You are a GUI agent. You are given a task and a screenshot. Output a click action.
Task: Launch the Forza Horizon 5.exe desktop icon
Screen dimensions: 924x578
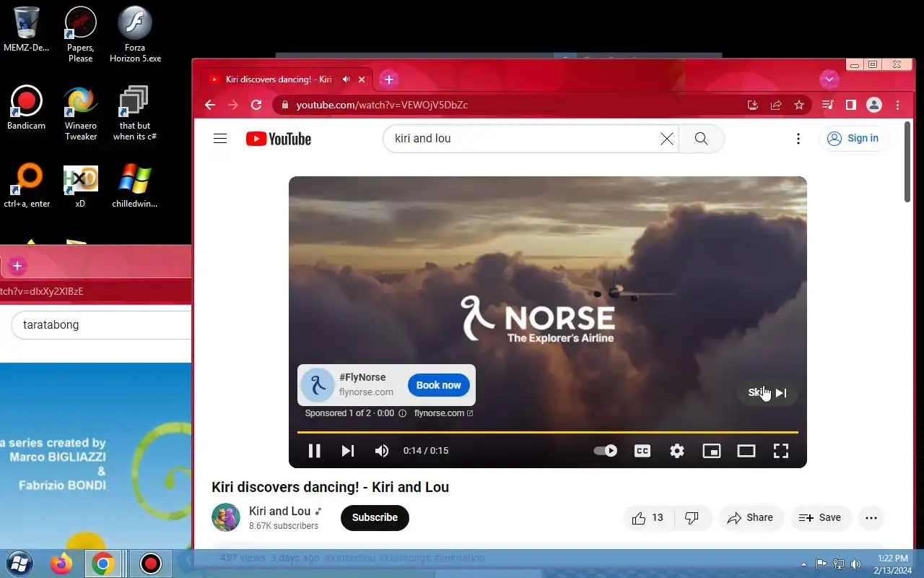pyautogui.click(x=135, y=34)
